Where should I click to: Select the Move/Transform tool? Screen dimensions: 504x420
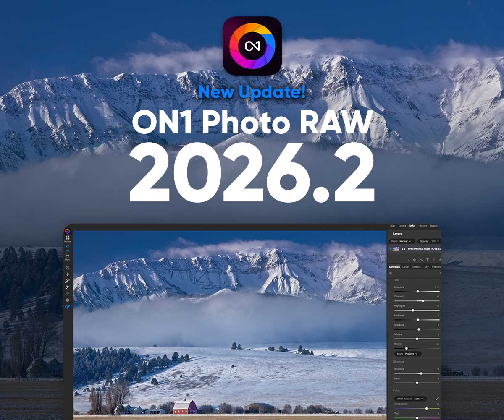67,274
